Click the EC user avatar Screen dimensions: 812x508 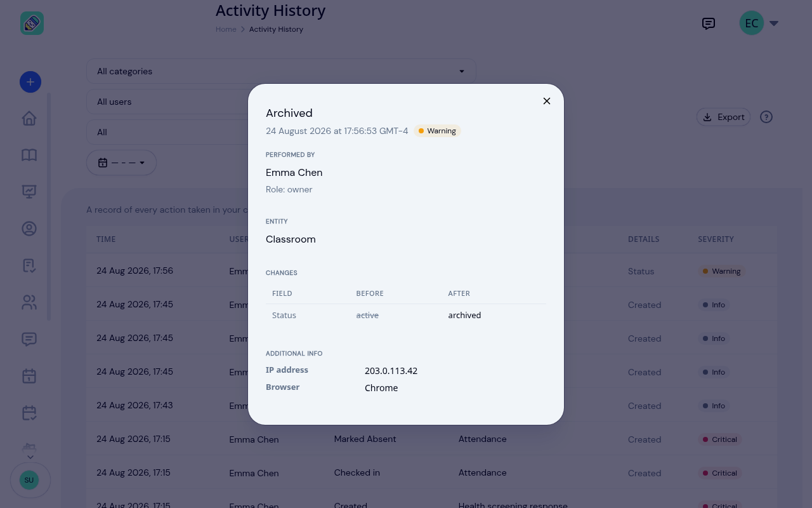pyautogui.click(x=752, y=23)
